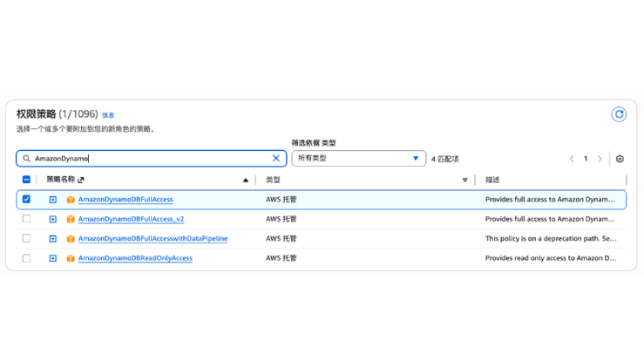The width and height of the screenshot is (644, 362).
Task: Click the 信息 info link
Action: (108, 115)
